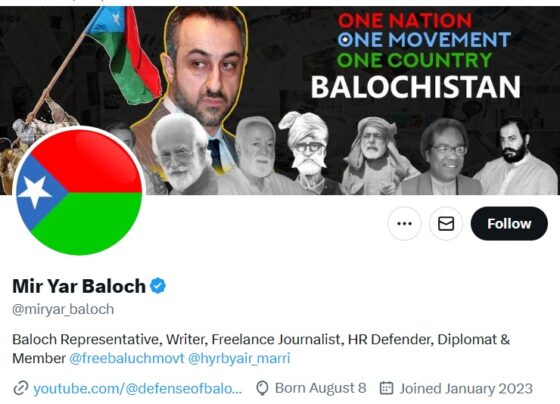Screen dimensions: 560x404
Task: Click the @miryar_baloch handle text
Action: [x=63, y=309]
